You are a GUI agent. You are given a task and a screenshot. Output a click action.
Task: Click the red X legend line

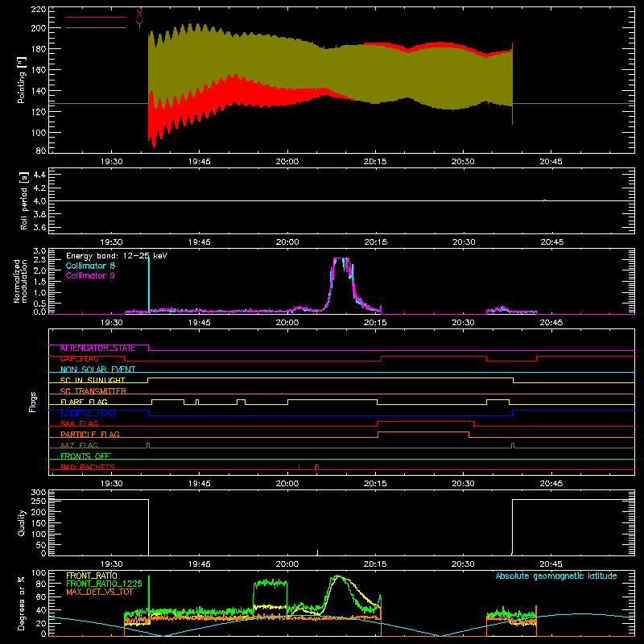tap(96, 17)
